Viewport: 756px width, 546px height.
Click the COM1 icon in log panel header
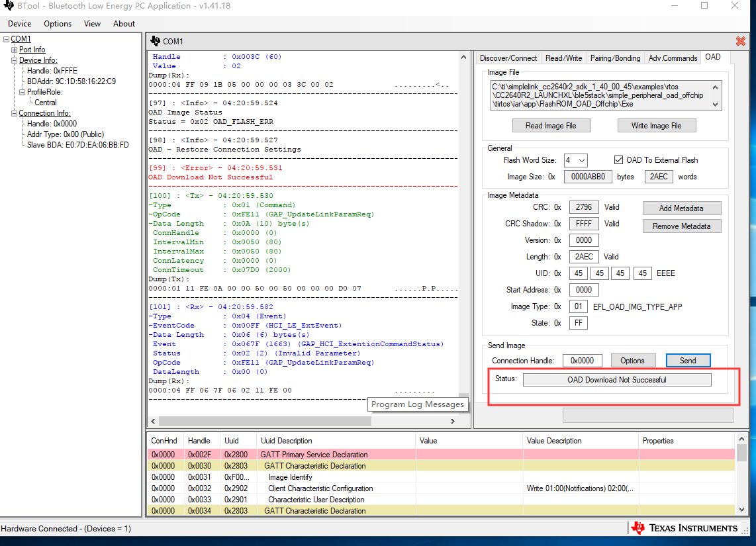click(x=156, y=41)
